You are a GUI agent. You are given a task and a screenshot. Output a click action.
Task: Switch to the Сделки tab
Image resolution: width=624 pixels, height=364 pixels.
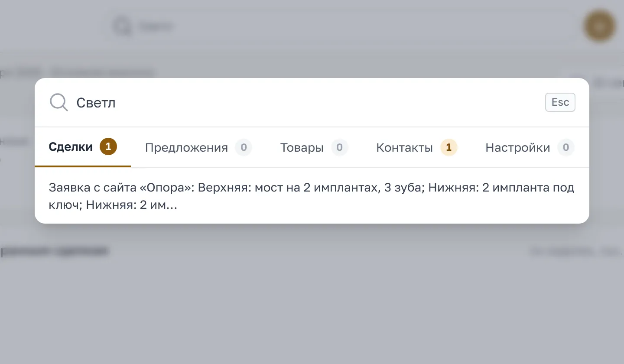[83, 147]
